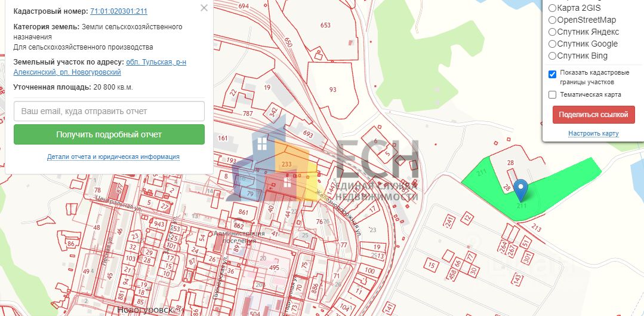644x316 pixels.
Task: Select parcel labeled 86 on map
Action: (70, 244)
